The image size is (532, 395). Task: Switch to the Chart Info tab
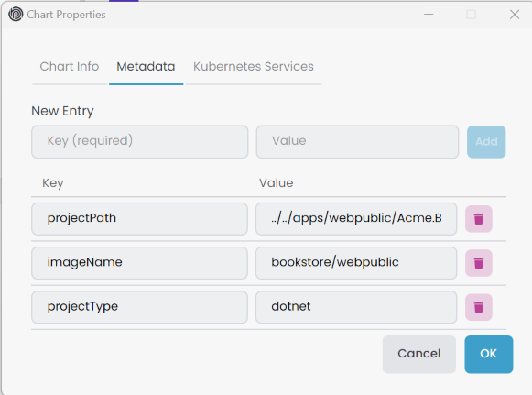pyautogui.click(x=70, y=67)
